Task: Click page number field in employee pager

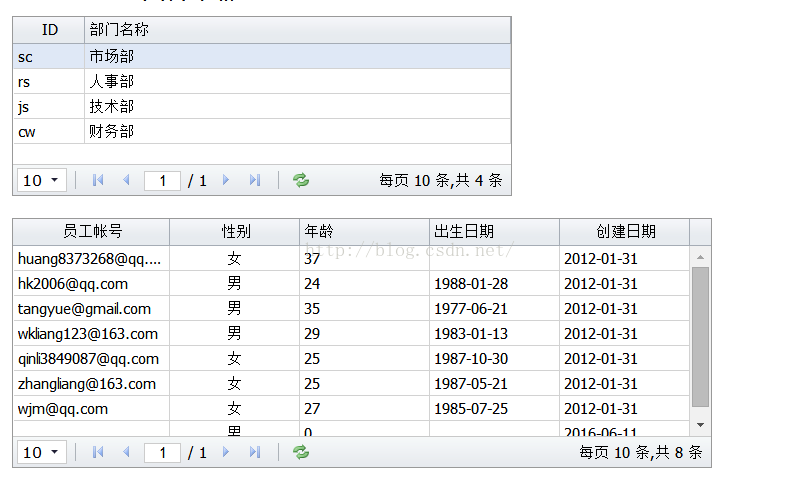Action: pos(162,452)
